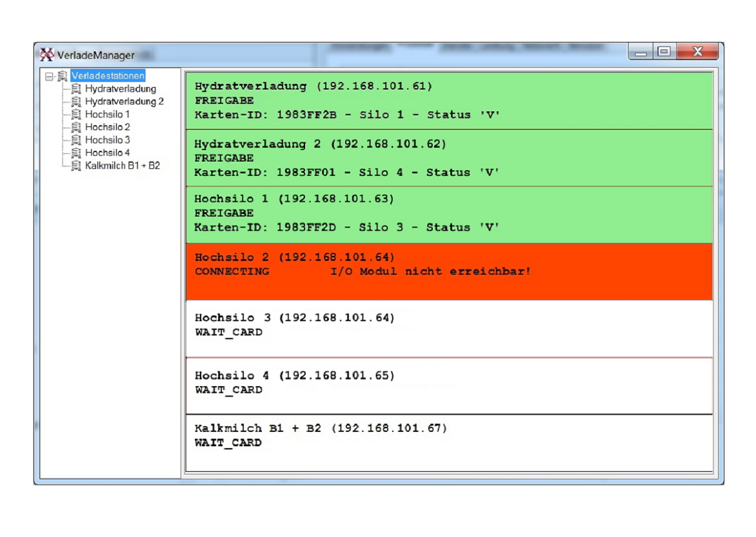Image resolution: width=756 pixels, height=537 pixels.
Task: Click the VerladeManager app icon in title bar
Action: (47, 55)
